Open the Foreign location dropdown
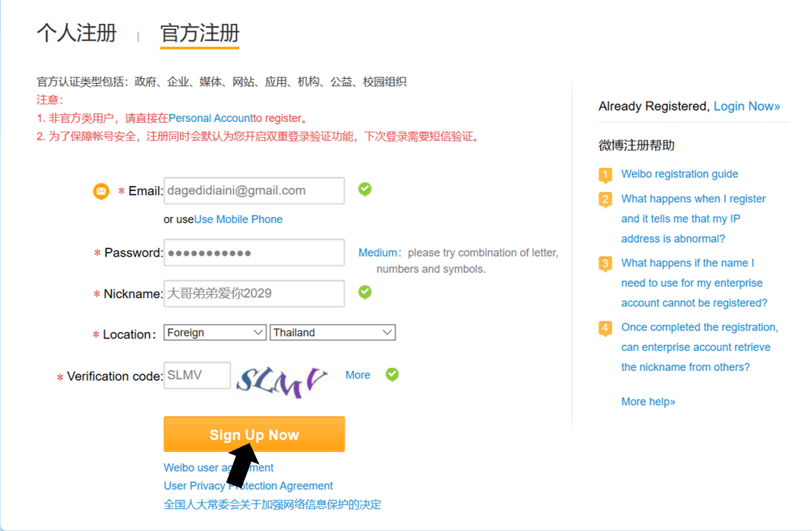This screenshot has height=531, width=812. [x=215, y=332]
